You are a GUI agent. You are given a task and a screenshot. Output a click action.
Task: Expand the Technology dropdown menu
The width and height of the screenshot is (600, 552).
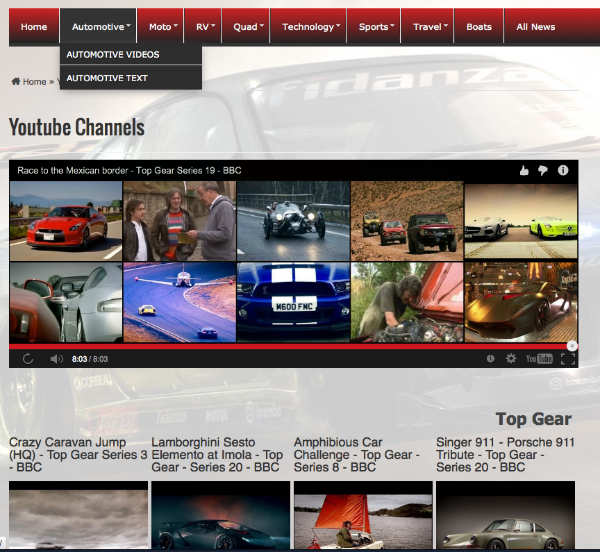[x=311, y=27]
